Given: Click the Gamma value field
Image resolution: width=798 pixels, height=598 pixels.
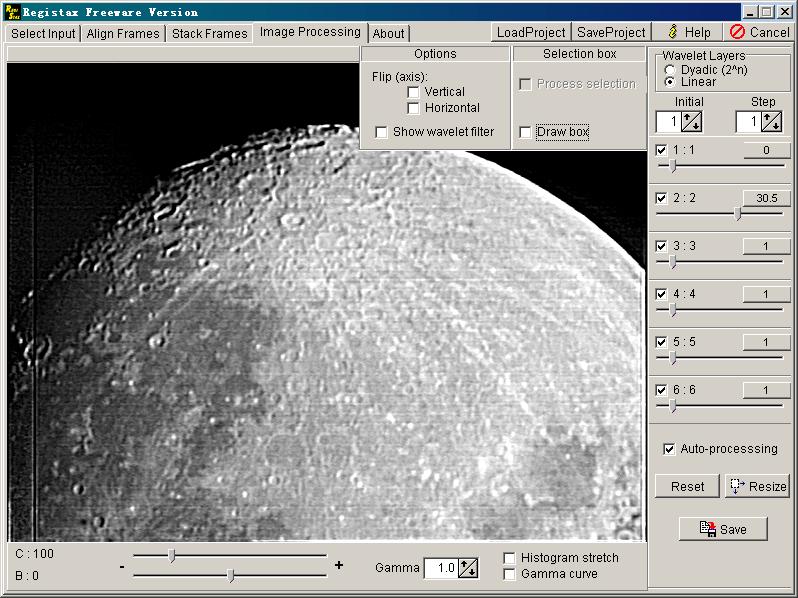Looking at the screenshot, I should (x=441, y=568).
